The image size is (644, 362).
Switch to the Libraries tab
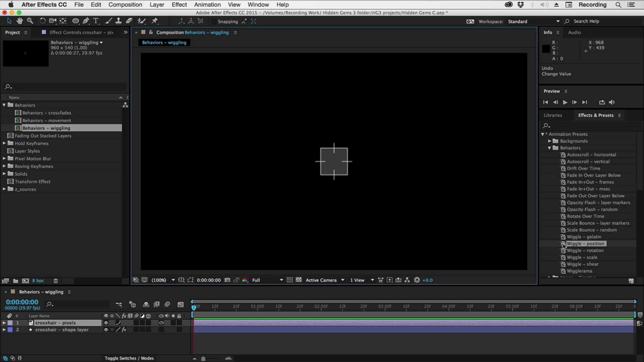(x=552, y=115)
